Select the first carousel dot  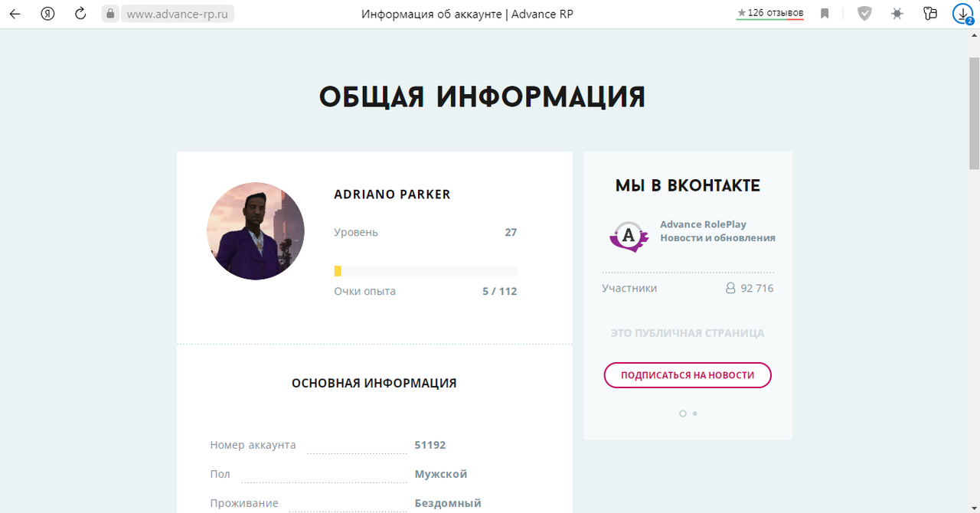683,413
